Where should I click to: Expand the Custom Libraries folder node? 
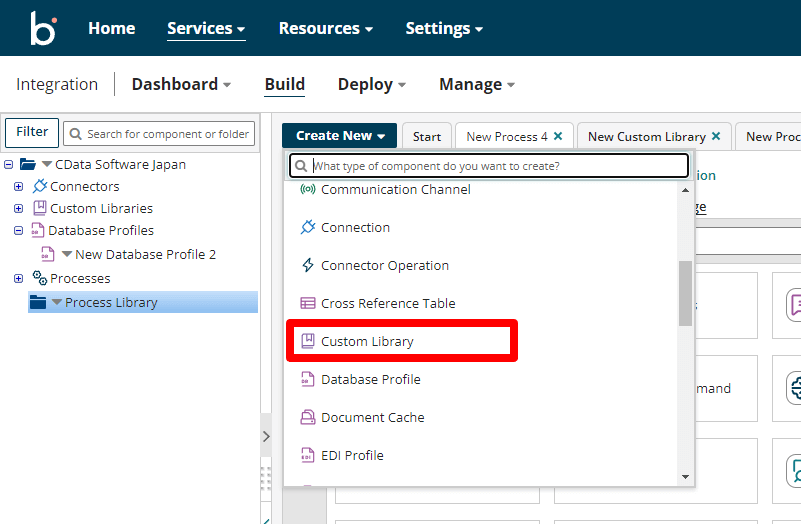[18, 209]
